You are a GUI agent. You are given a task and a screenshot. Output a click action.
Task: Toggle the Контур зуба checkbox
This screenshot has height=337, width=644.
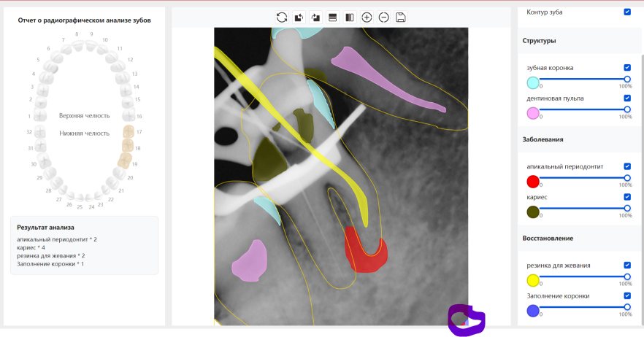point(627,12)
